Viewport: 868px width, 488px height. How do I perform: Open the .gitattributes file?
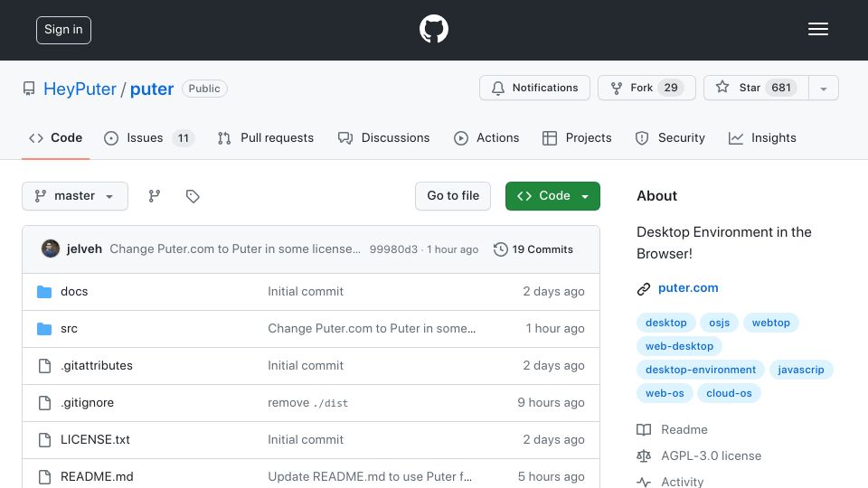pyautogui.click(x=97, y=366)
